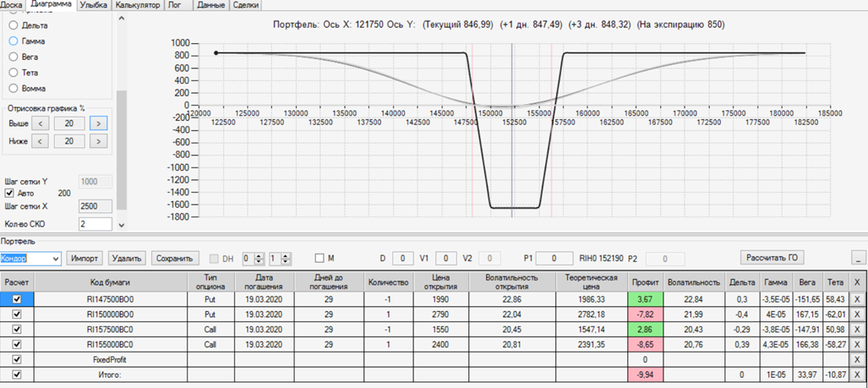Click the total profit cell -9,94
Image resolution: width=868 pixels, height=388 pixels.
[x=646, y=374]
